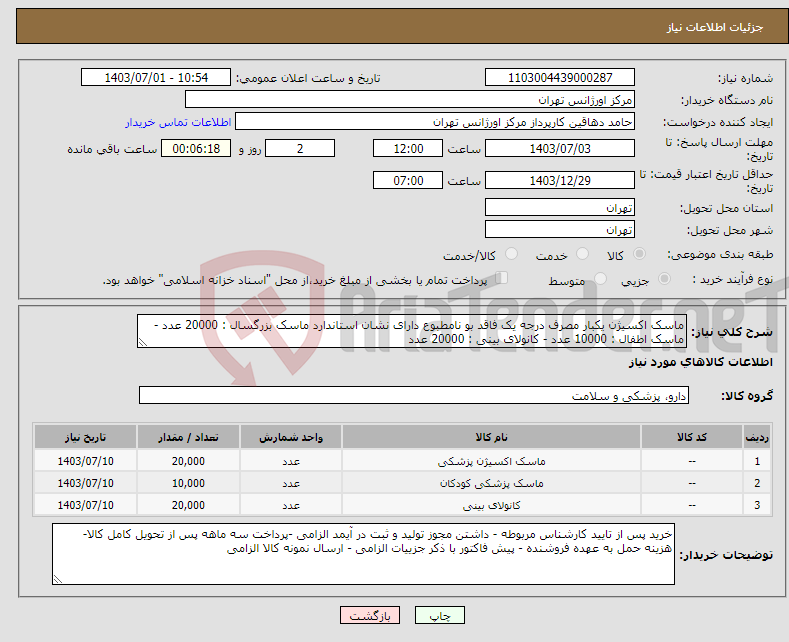789x642 pixels.
Task: Select the متوسط purchase type radio
Action: coord(600,279)
